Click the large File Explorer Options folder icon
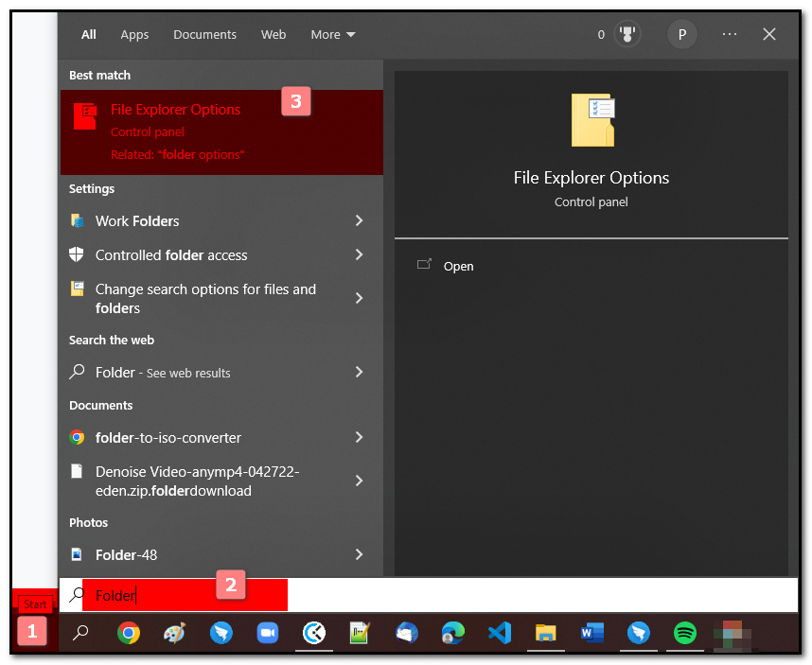 pyautogui.click(x=593, y=120)
